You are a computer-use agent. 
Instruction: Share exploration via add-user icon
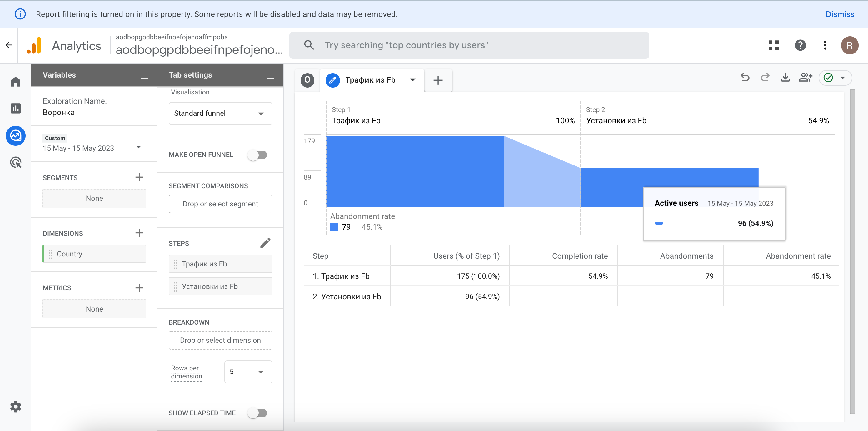805,78
